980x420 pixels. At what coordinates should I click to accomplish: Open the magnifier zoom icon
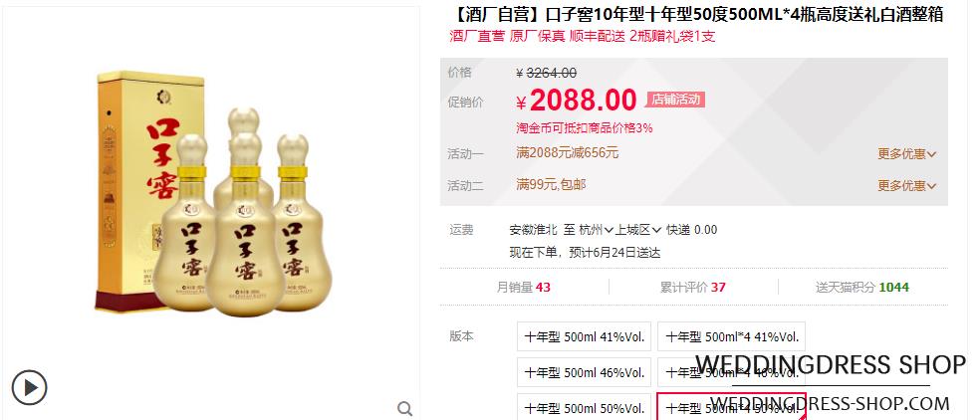coord(404,409)
